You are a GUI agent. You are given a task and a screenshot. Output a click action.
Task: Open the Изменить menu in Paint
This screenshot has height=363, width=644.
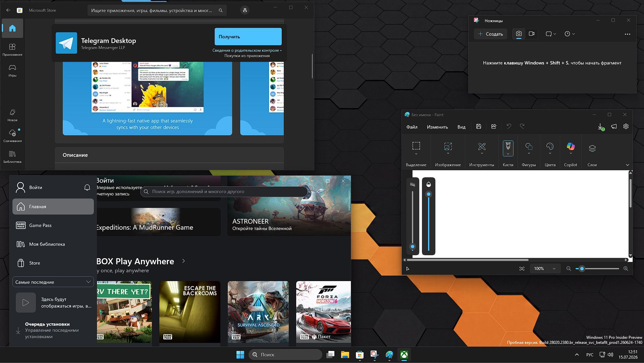(x=437, y=127)
